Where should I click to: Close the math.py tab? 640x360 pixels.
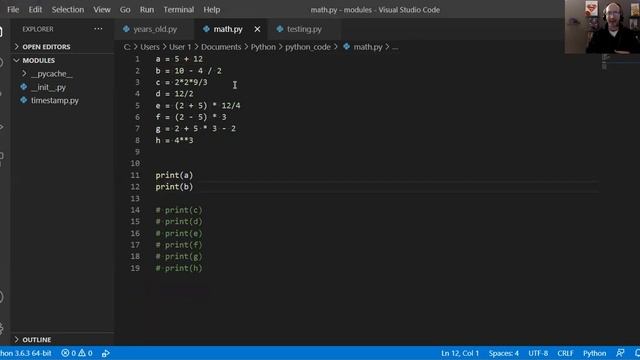click(257, 29)
